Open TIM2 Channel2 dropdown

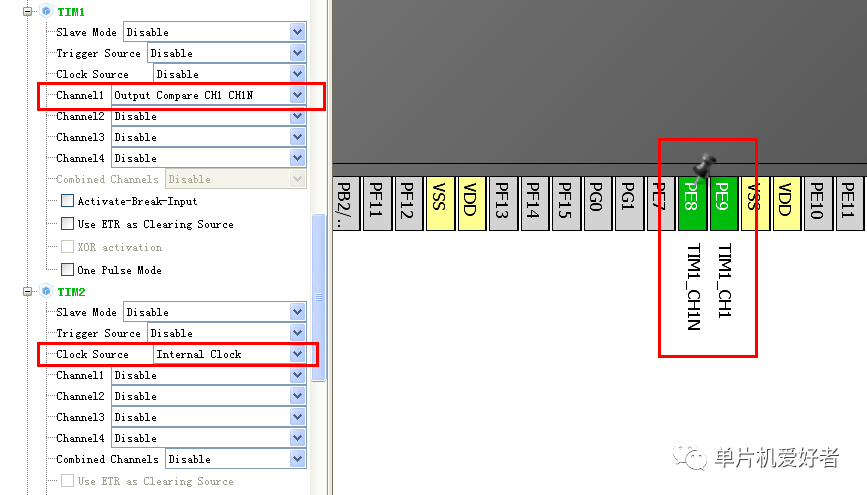point(208,396)
